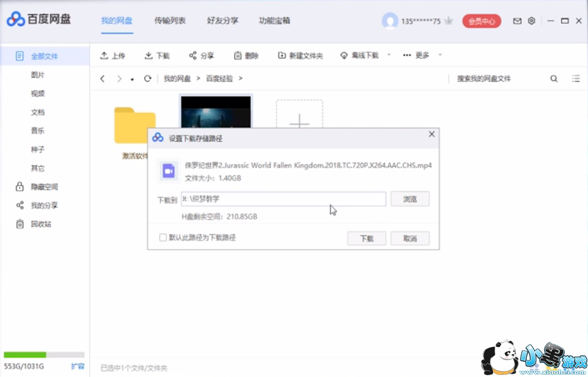Click the 浏览 browse button
Image resolution: width=588 pixels, height=377 pixels.
pos(410,199)
